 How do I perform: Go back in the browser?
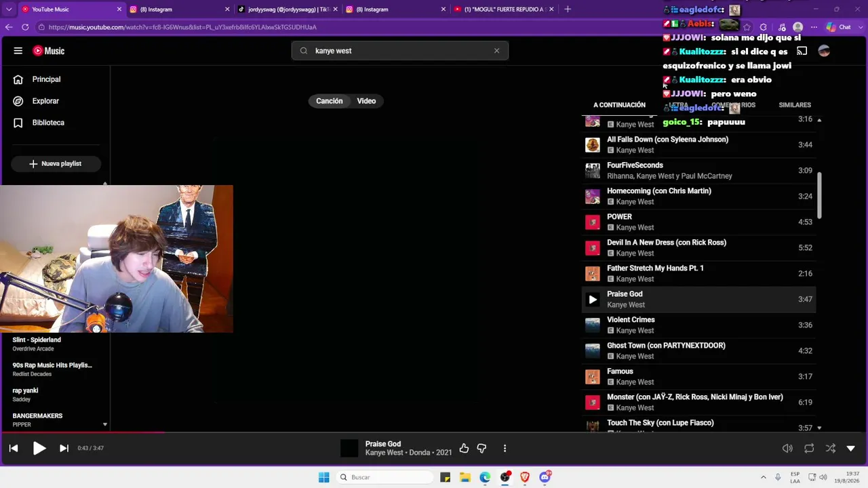click(9, 27)
